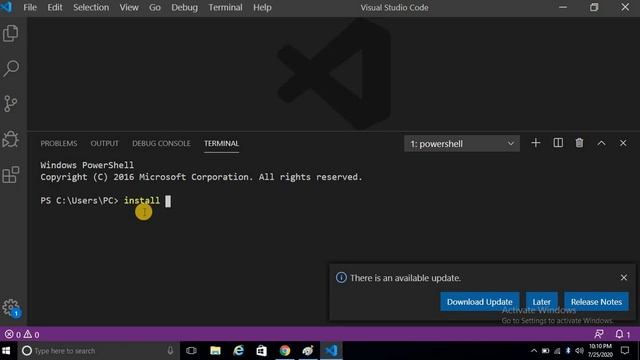Open the Debug menu

(x=184, y=7)
